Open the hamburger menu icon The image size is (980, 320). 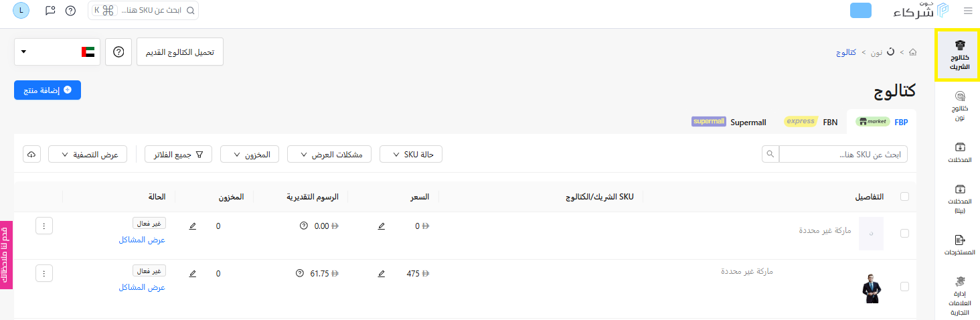pos(967,11)
